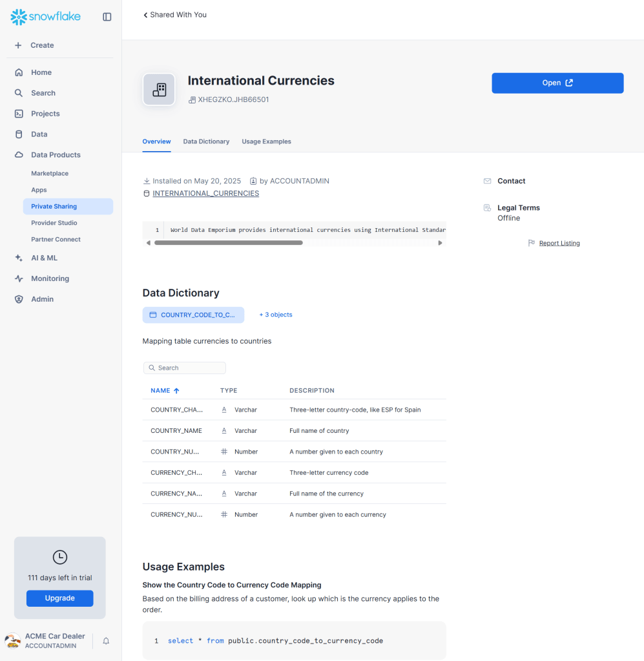Open Create with the plus icon
Image resolution: width=644 pixels, height=661 pixels.
click(18, 45)
